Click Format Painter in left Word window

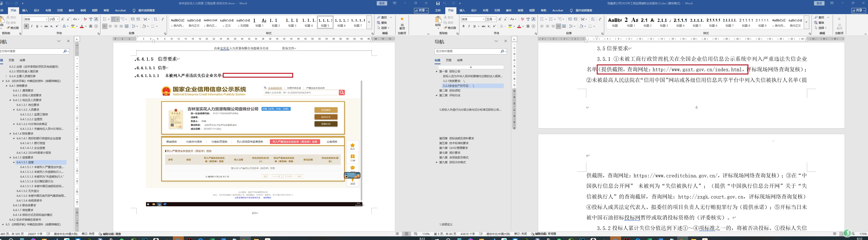tap(12, 28)
